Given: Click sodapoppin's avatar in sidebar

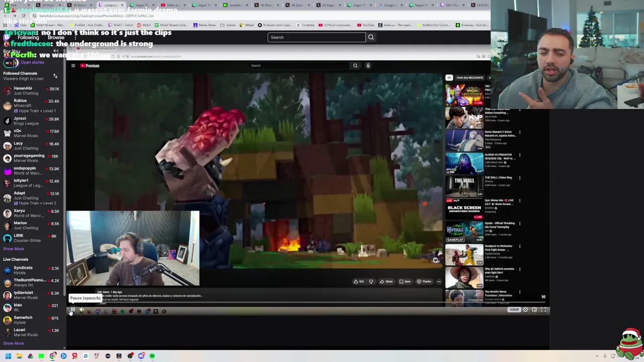Looking at the screenshot, I should pos(7,170).
